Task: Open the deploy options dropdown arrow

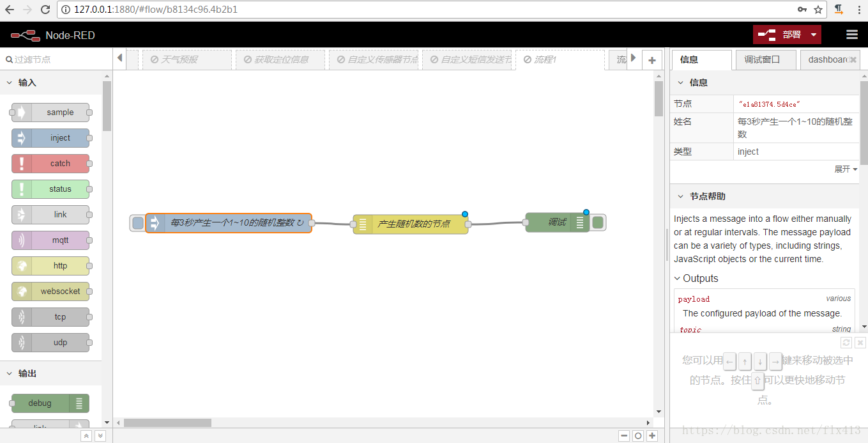Action: (x=814, y=35)
